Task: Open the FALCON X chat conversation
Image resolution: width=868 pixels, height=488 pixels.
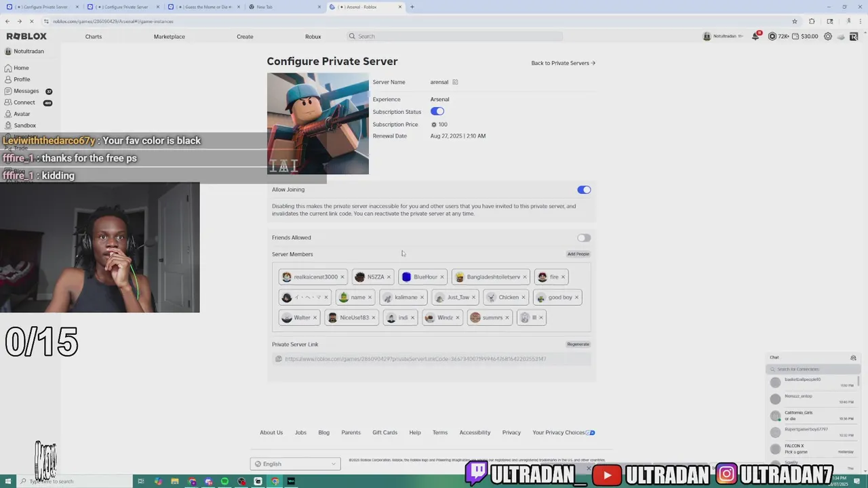Action: [813, 449]
